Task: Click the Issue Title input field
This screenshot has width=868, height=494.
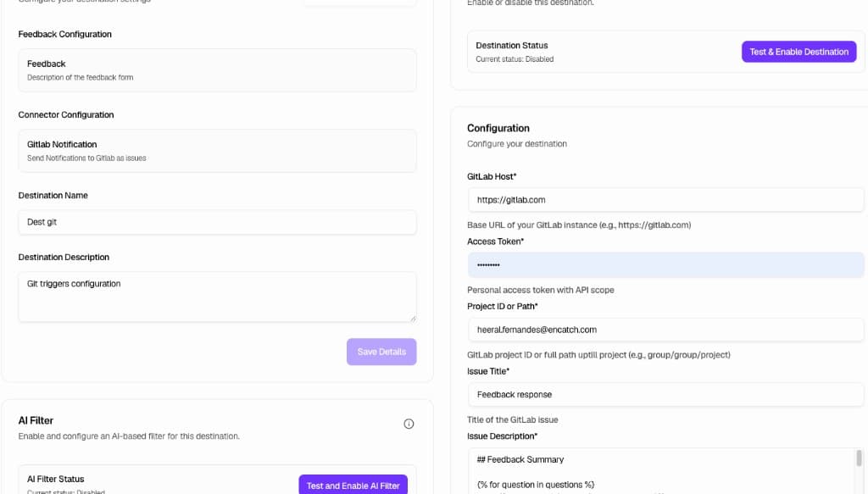Action: pos(665,394)
